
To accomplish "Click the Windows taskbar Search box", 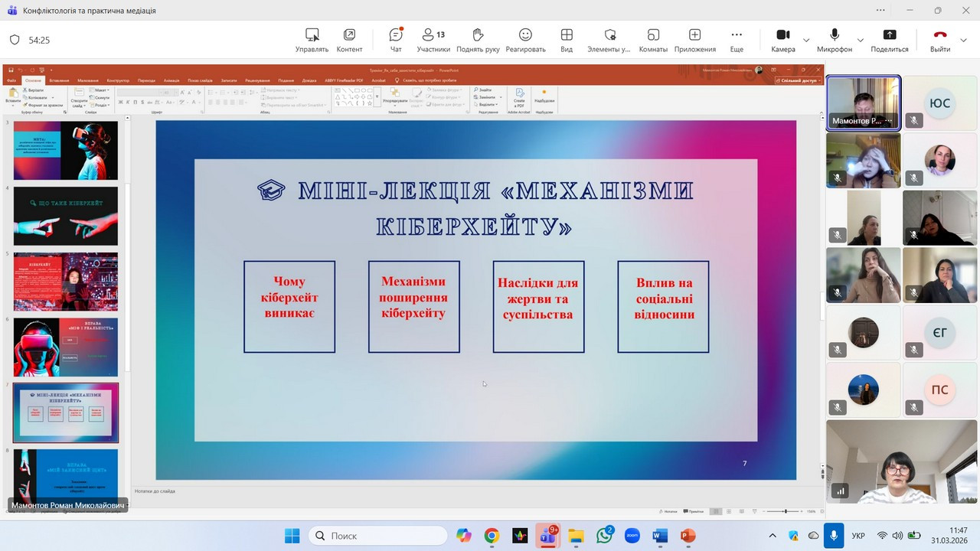I will click(x=377, y=536).
